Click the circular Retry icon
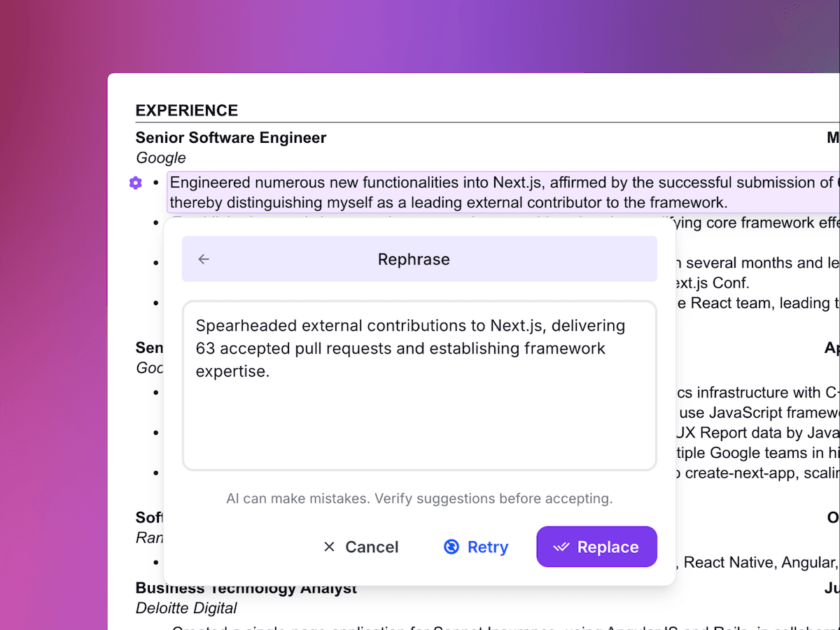The image size is (840, 630). coord(451,547)
